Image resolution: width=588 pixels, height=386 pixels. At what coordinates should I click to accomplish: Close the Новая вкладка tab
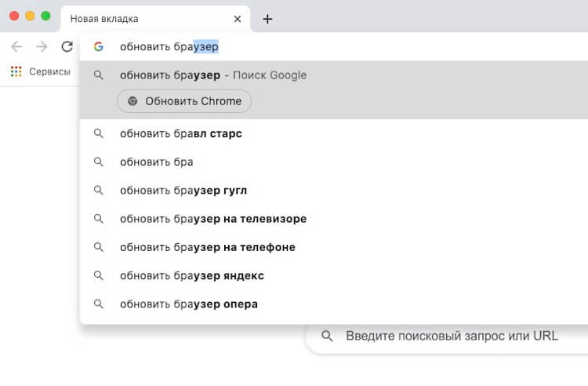(x=238, y=19)
